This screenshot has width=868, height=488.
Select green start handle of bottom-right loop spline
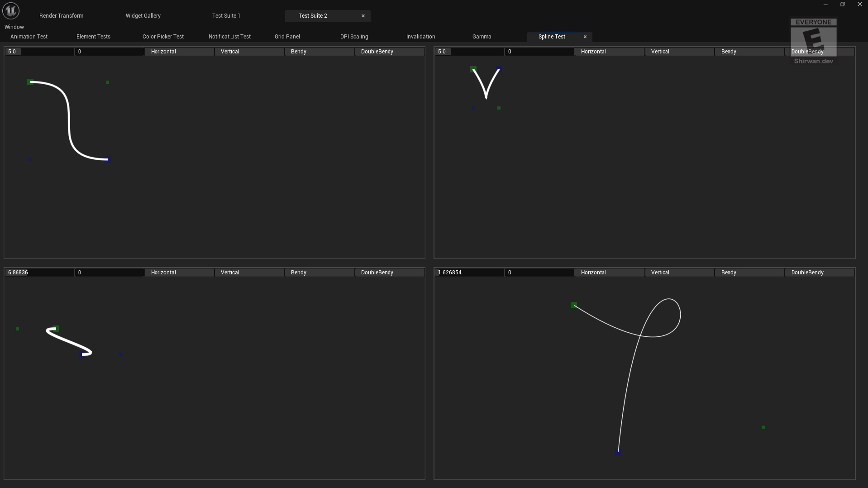coord(573,305)
